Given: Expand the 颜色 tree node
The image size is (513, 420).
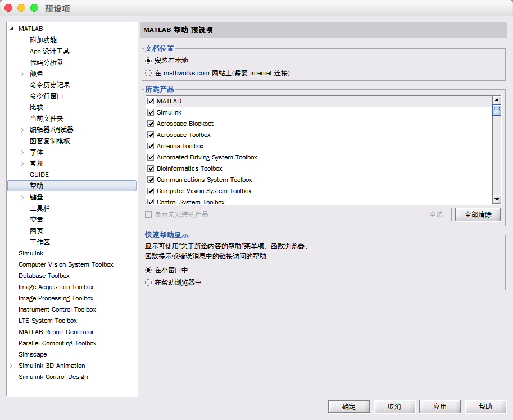Looking at the screenshot, I should pos(22,74).
